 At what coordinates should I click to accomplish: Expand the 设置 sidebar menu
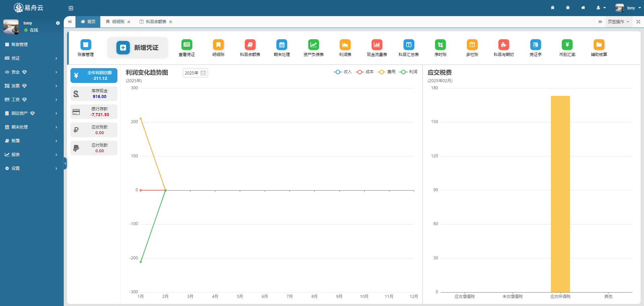32,168
